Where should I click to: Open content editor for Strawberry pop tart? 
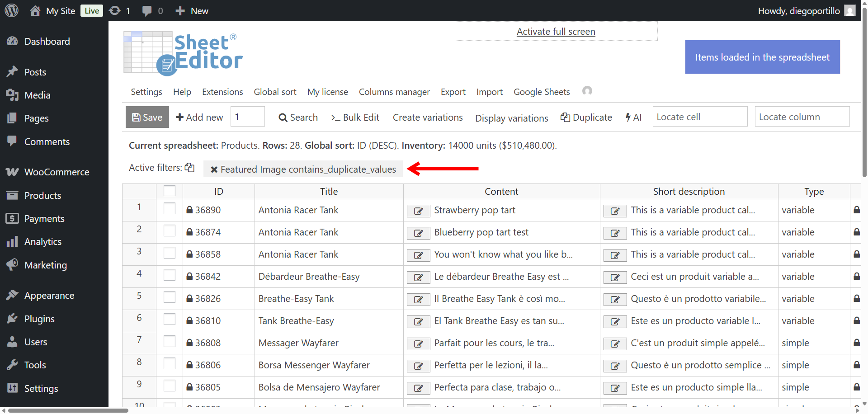coord(418,211)
